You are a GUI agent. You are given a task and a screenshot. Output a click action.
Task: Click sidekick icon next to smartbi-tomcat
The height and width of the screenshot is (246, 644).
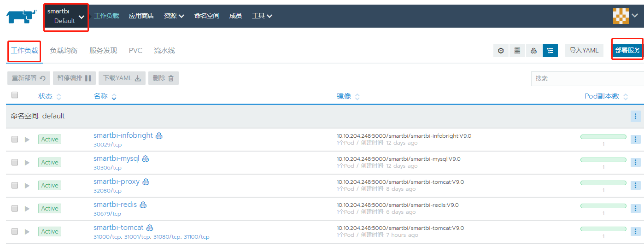coord(149,228)
